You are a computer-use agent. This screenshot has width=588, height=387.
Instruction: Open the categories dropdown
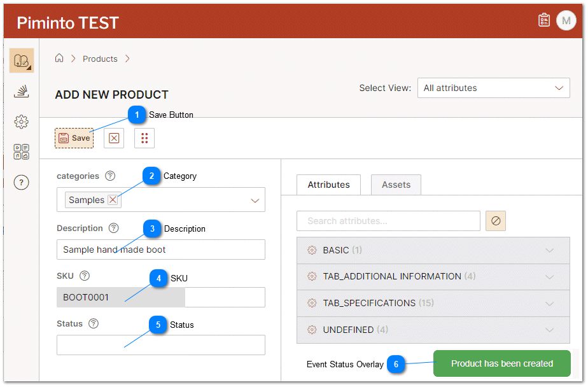point(255,200)
